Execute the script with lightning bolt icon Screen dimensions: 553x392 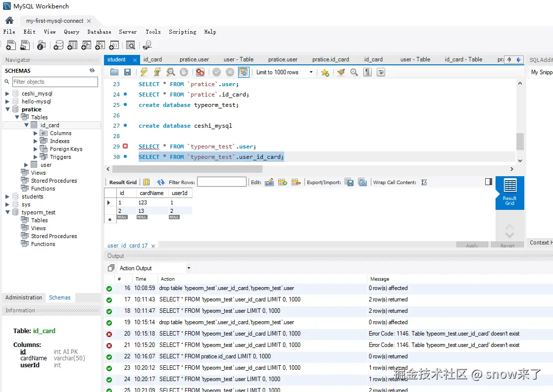coord(144,72)
